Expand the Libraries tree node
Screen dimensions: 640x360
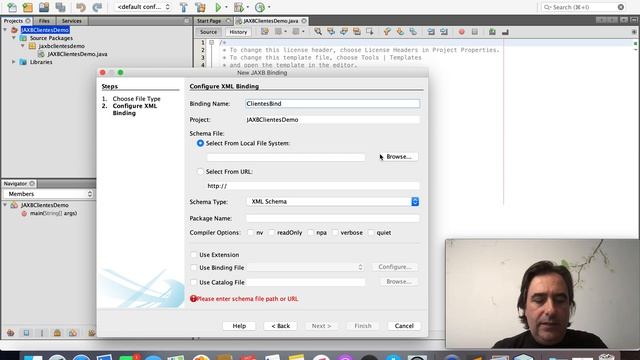point(14,62)
